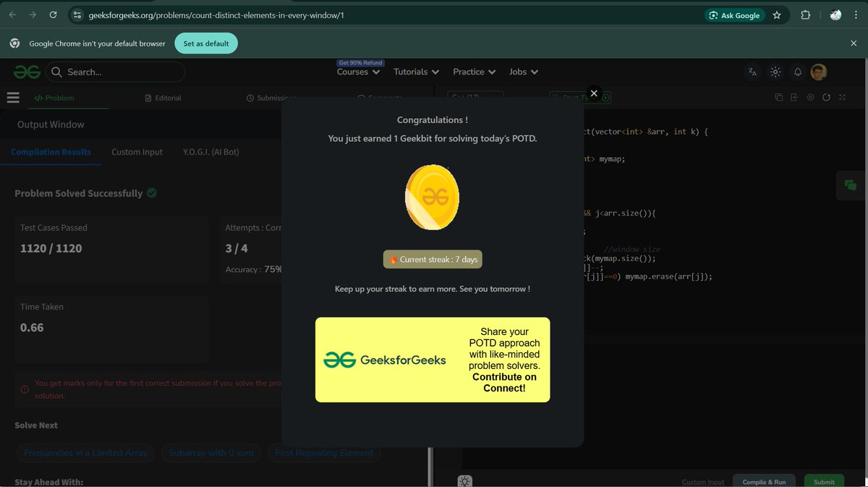868x487 pixels.
Task: Click Ask Google button in address bar
Action: point(735,15)
